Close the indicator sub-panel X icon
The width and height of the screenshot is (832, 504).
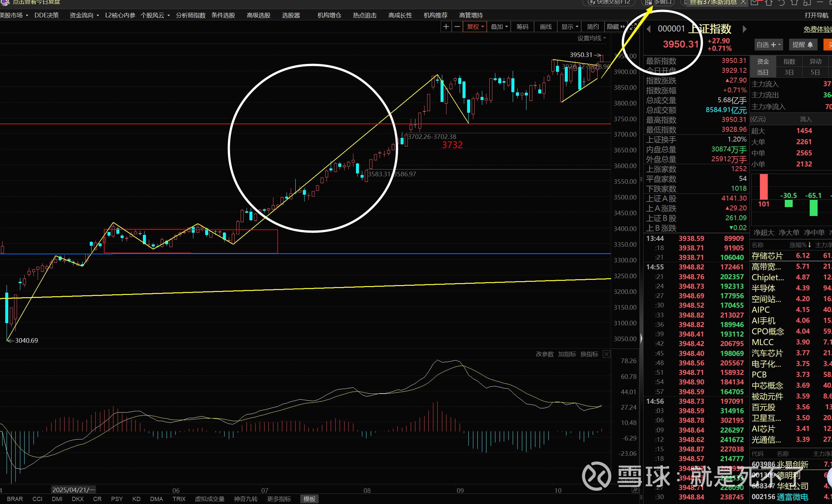[607, 354]
